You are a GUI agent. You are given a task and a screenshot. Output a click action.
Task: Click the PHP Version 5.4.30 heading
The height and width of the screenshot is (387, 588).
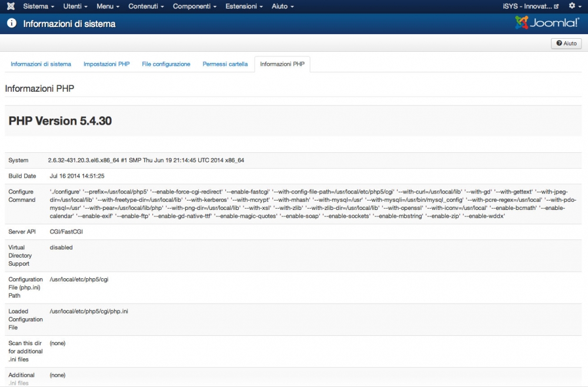click(60, 121)
